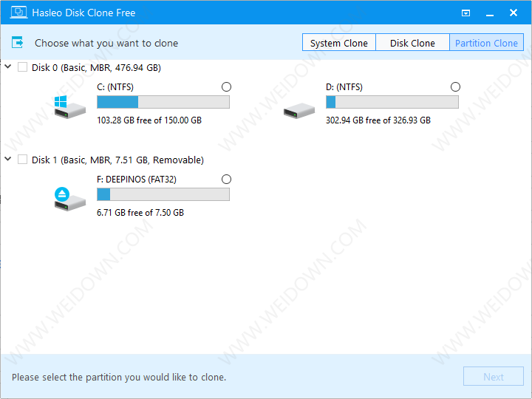The width and height of the screenshot is (532, 399).
Task: Click 'Disk 0 (Basic, MBR, 476.94 GB)' label
Action: (96, 67)
